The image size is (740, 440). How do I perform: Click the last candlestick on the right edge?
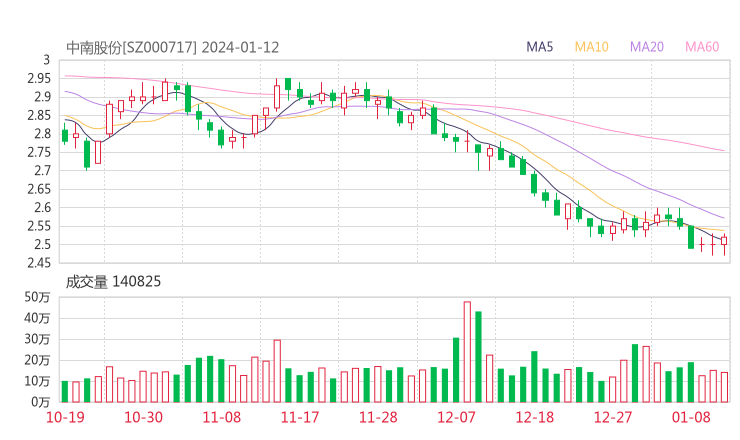(724, 241)
